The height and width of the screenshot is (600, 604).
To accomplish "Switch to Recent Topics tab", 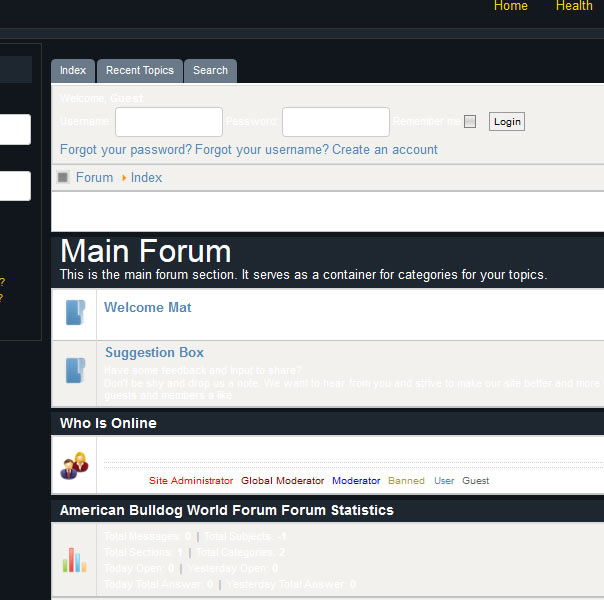I will (x=140, y=71).
